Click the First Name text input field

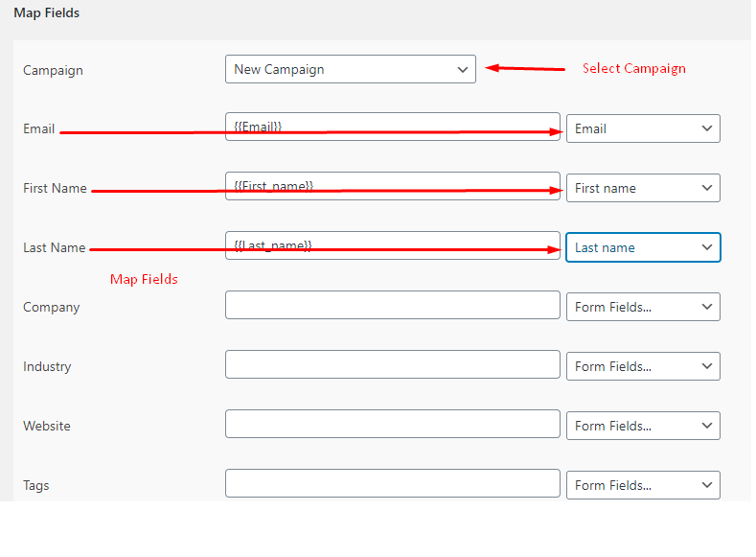click(393, 186)
